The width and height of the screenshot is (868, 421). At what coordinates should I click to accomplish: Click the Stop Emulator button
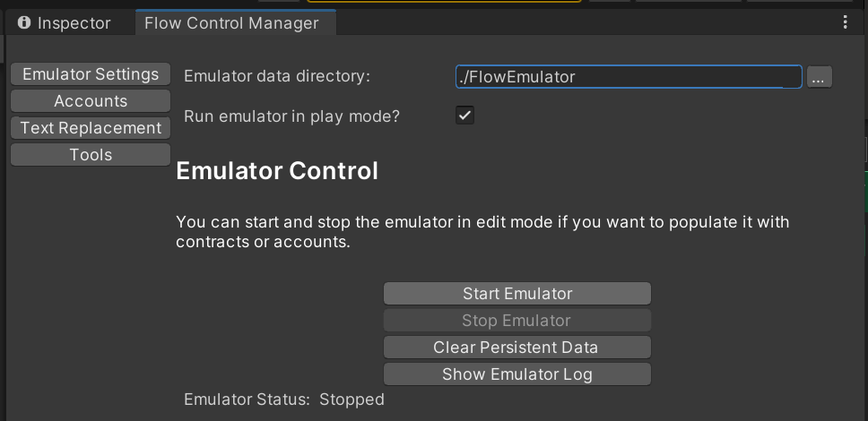[517, 321]
